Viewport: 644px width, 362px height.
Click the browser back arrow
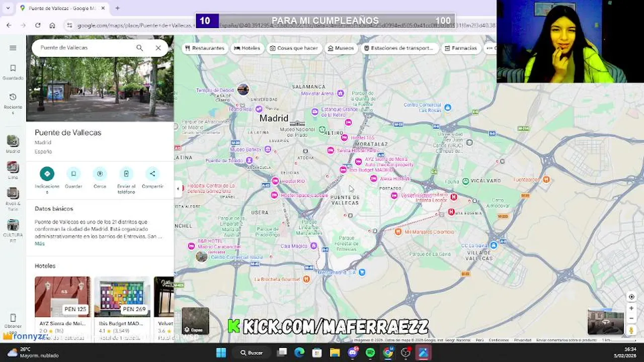tap(9, 25)
